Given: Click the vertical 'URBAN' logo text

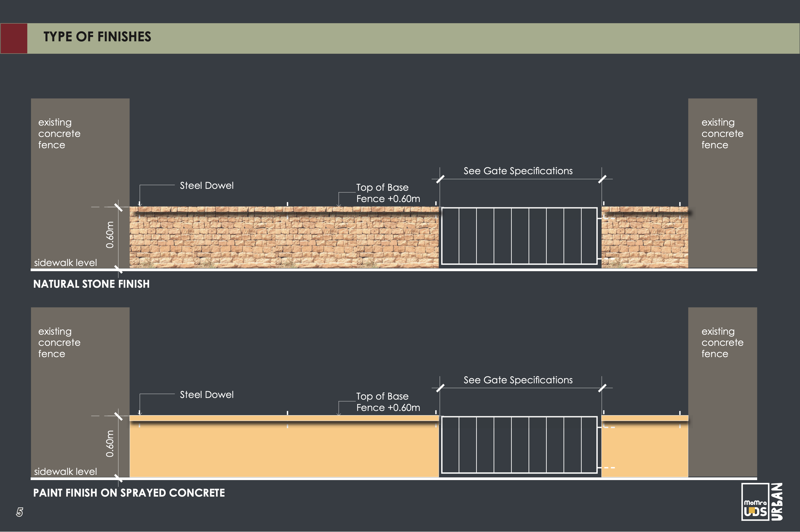Looking at the screenshot, I should [x=777, y=502].
